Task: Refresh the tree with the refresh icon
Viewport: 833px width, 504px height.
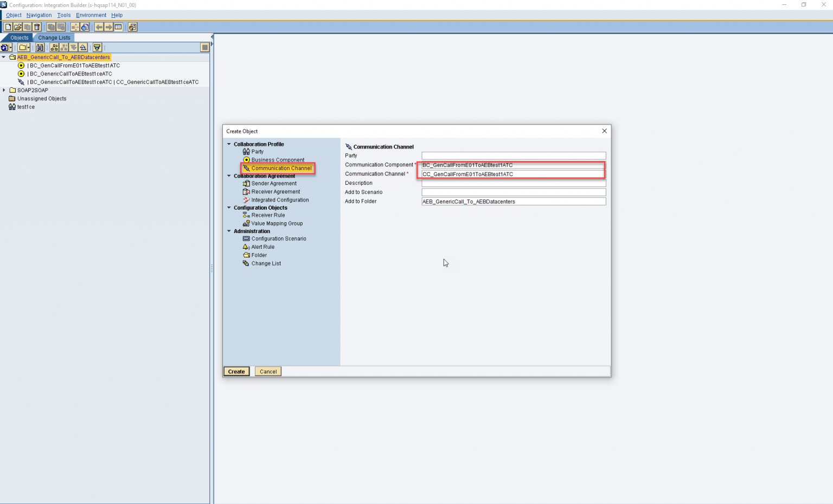Action: click(x=4, y=48)
